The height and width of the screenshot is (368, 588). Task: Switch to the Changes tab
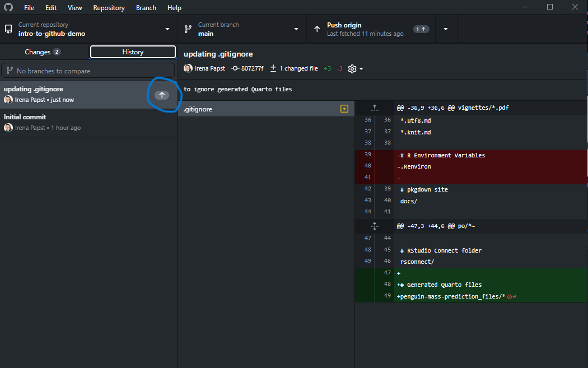43,52
